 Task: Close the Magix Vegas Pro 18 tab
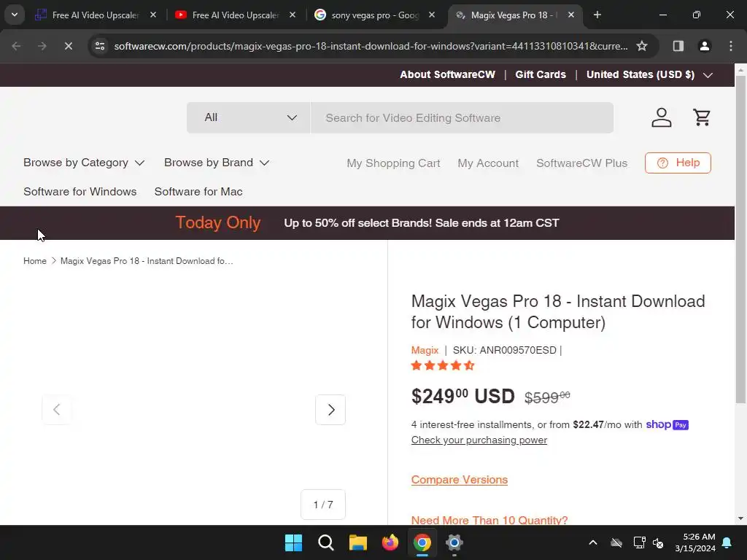tap(571, 15)
